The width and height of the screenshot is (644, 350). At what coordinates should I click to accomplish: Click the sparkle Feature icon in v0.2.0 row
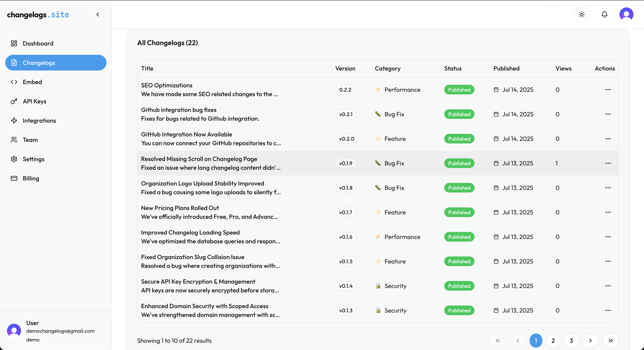(x=378, y=138)
